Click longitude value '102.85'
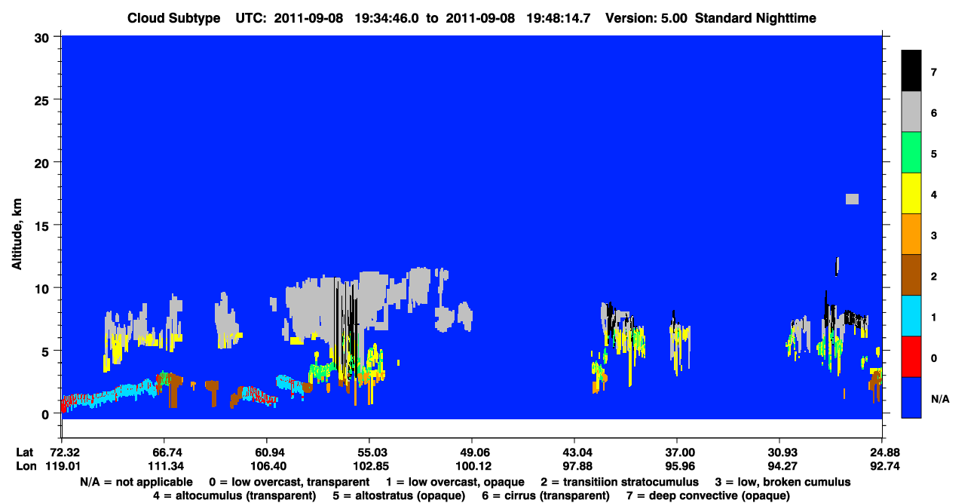The height and width of the screenshot is (503, 980). point(369,465)
